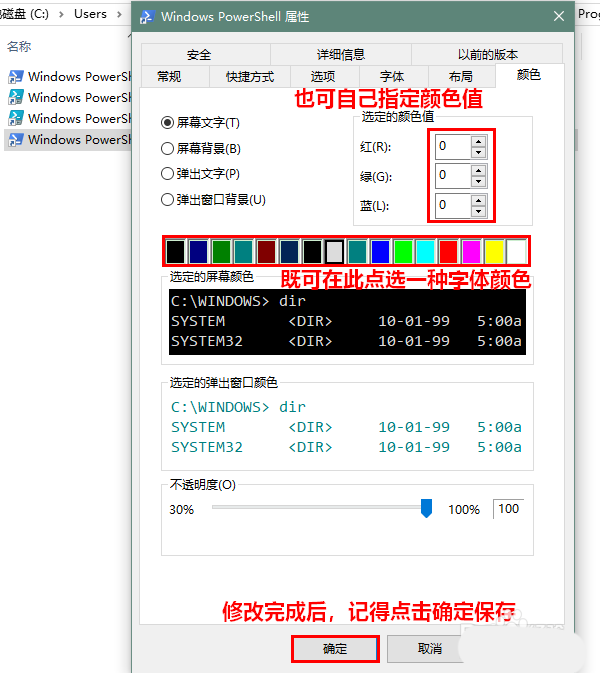Pick the first black color swatch
600x673 pixels.
tap(176, 252)
